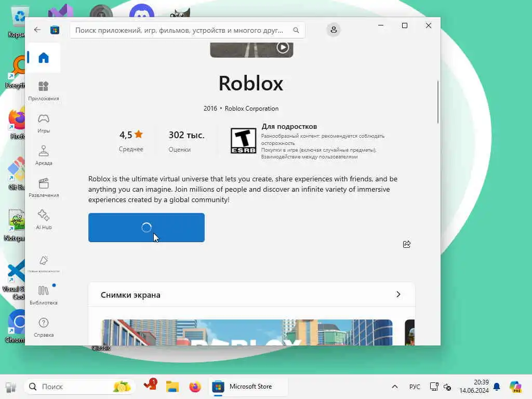Click the network status tray icon

click(434, 387)
